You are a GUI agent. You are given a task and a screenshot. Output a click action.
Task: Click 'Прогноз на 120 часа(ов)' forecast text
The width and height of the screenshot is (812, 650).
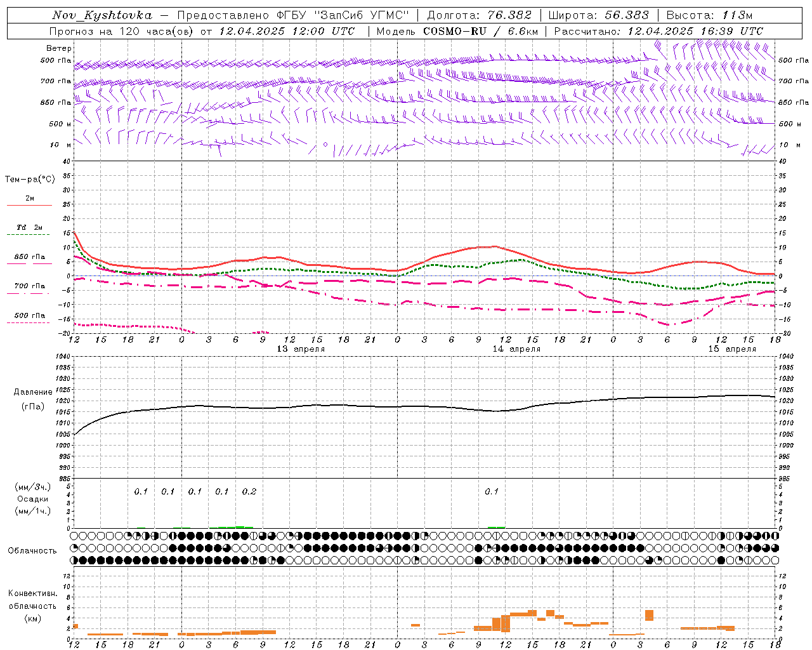pyautogui.click(x=121, y=31)
